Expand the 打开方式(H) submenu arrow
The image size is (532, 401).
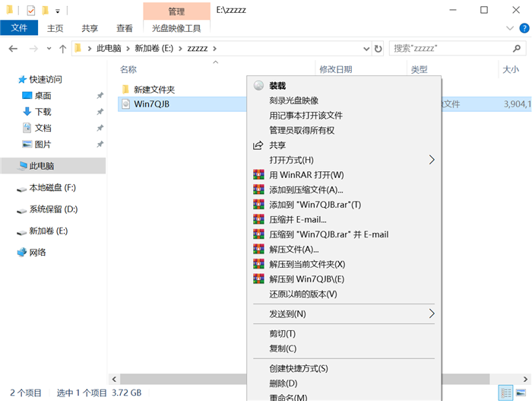coord(432,160)
